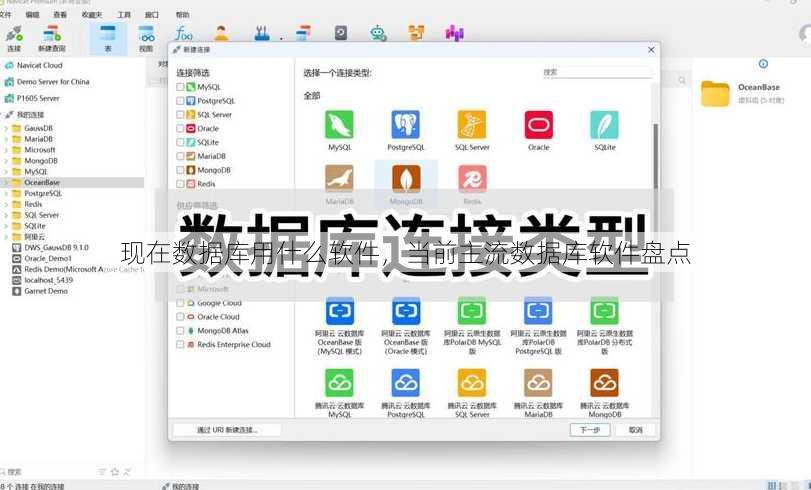
Task: Open the User toolbar icon
Action: [x=221, y=34]
